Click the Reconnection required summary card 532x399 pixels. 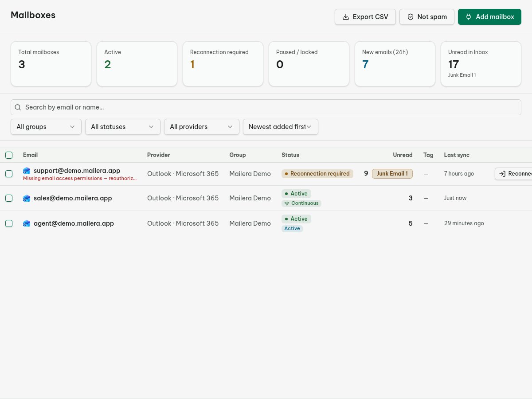pyautogui.click(x=223, y=64)
